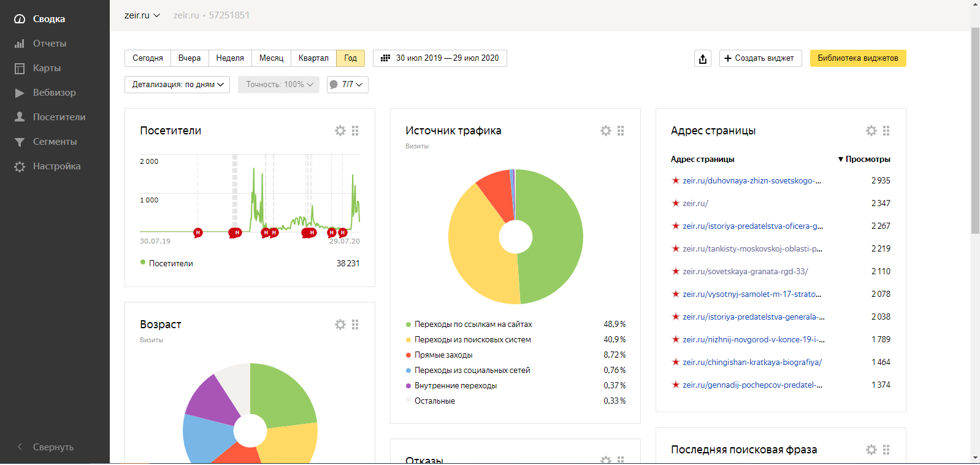Open the zeir.ru site selector dropdown

pyautogui.click(x=142, y=15)
